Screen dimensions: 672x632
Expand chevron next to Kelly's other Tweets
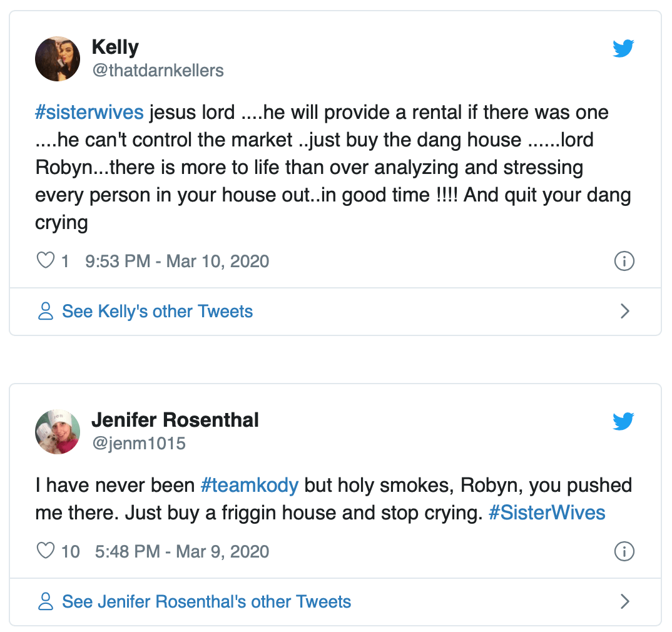(624, 312)
